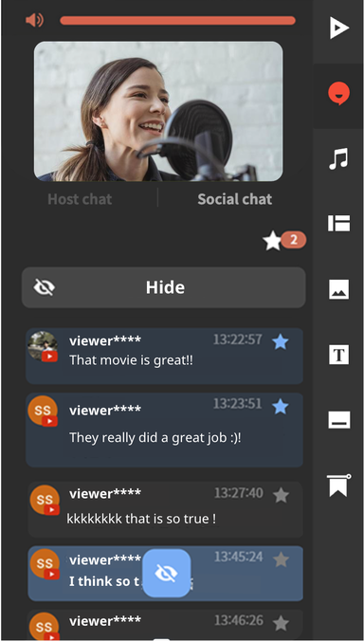Show starred messages filter with badge 2
This screenshot has height=641, width=364.
(284, 241)
